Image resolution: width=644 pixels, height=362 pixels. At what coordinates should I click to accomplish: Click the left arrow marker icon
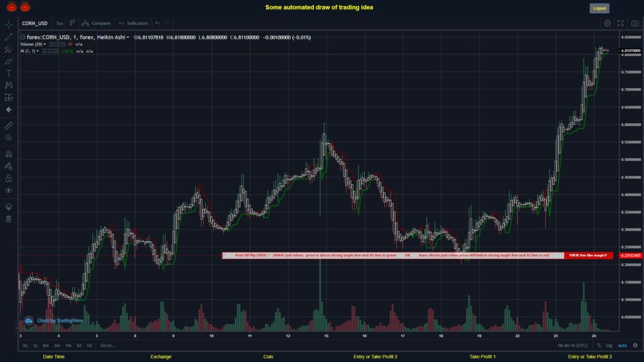pyautogui.click(x=9, y=109)
